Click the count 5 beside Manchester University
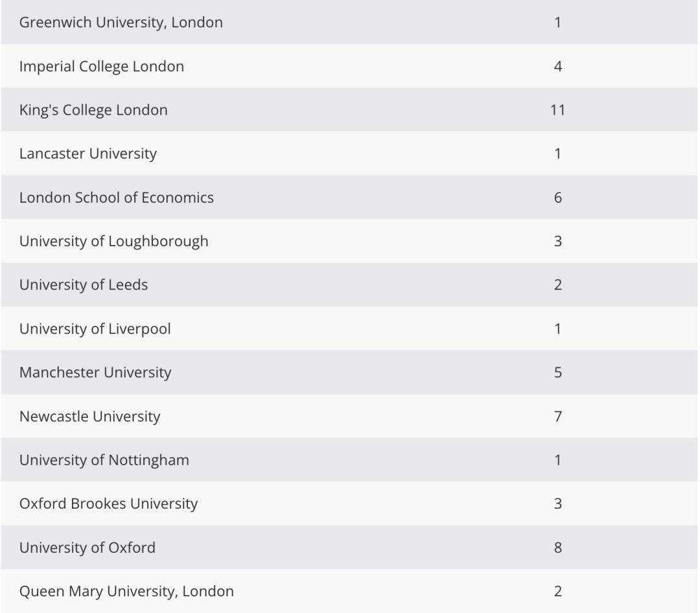 pos(557,373)
